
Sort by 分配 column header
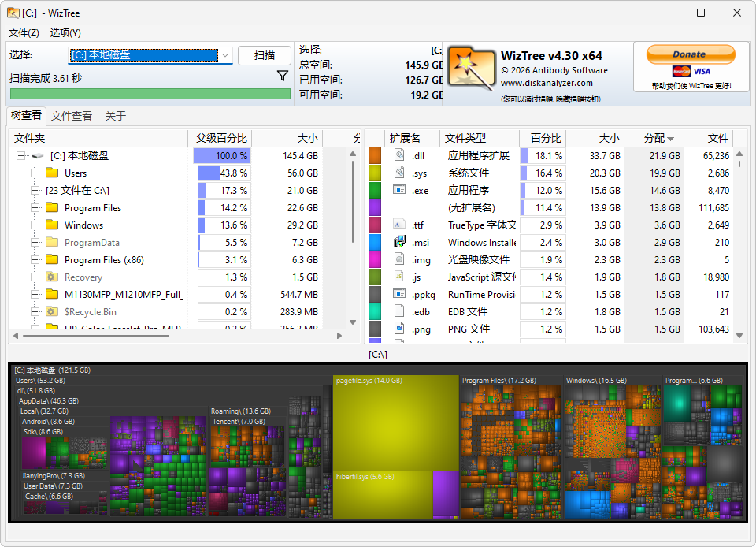click(x=654, y=139)
